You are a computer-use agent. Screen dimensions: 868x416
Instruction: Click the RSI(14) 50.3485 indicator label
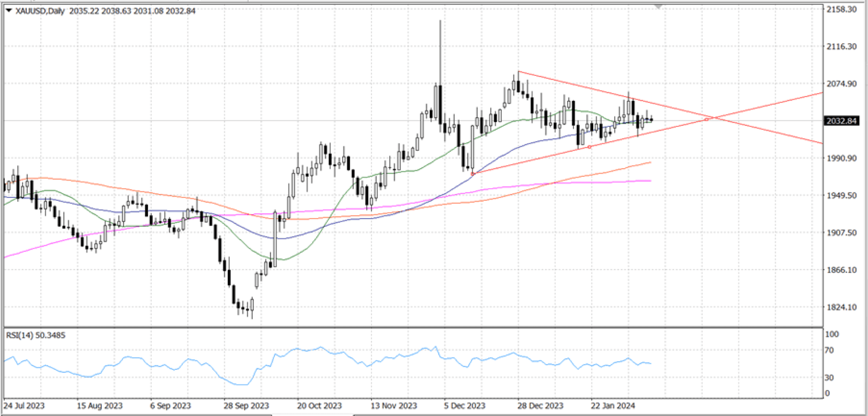click(x=36, y=335)
